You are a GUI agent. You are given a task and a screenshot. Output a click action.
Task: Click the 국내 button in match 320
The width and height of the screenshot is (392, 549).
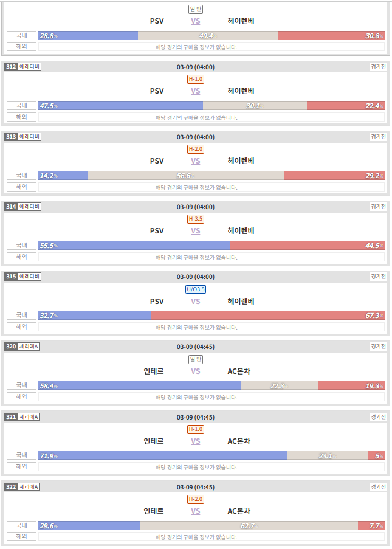coord(22,385)
